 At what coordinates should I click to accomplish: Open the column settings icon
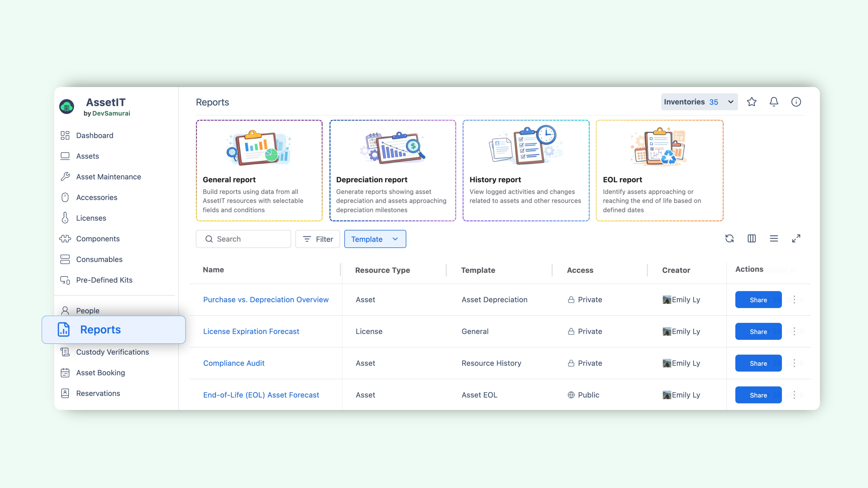click(x=751, y=239)
